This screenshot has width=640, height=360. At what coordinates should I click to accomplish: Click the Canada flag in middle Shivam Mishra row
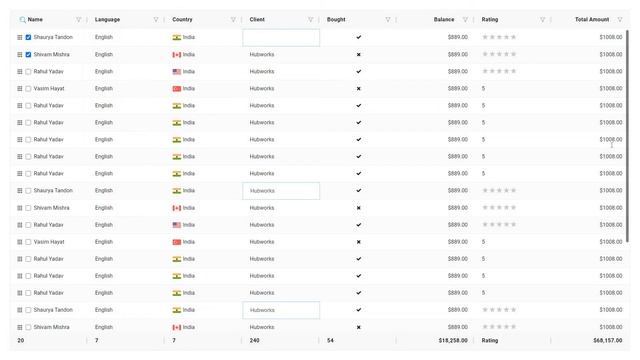tap(177, 208)
